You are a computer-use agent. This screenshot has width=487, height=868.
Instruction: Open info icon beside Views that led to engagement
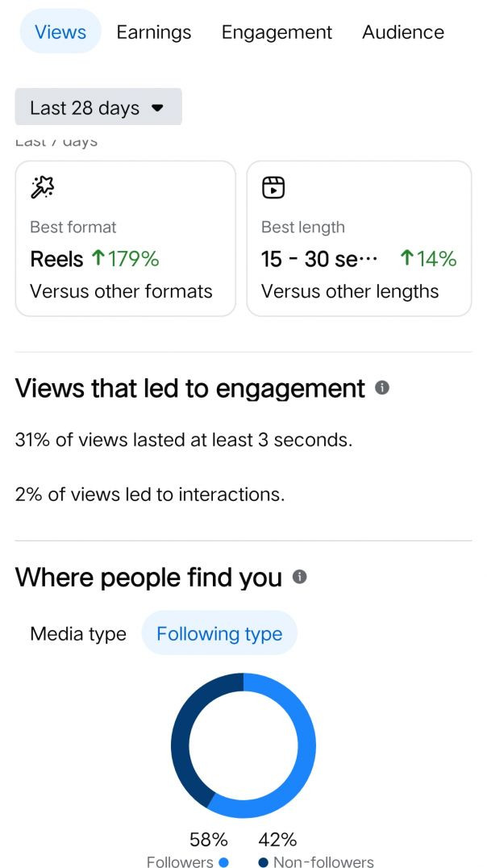click(x=382, y=388)
